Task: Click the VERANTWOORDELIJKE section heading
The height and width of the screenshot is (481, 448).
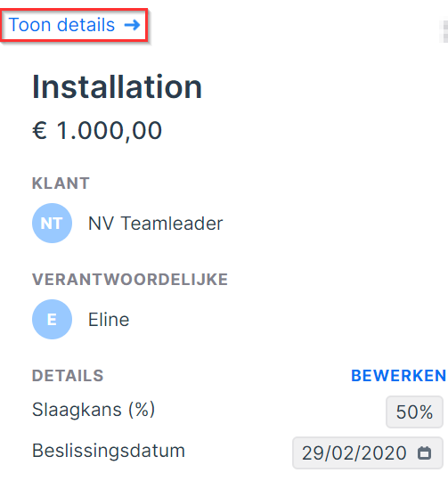Action: 130,280
